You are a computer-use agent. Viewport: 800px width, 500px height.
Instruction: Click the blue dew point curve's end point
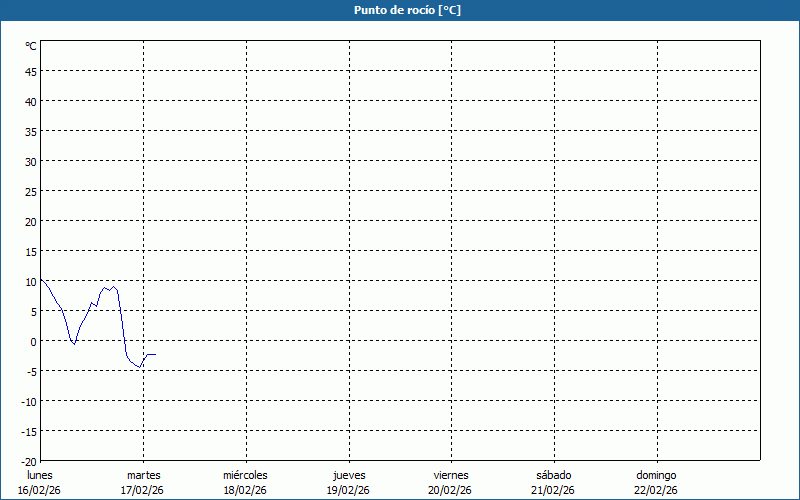point(155,354)
